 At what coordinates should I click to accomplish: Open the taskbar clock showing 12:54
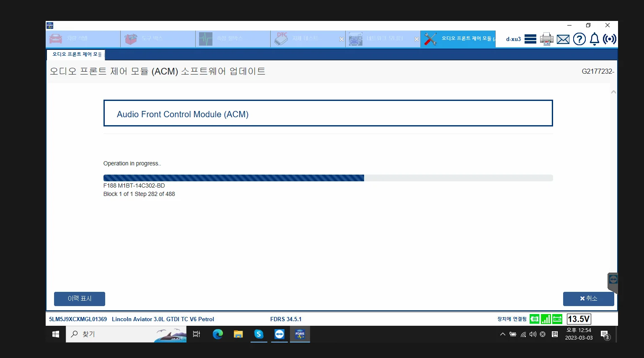[579, 334]
